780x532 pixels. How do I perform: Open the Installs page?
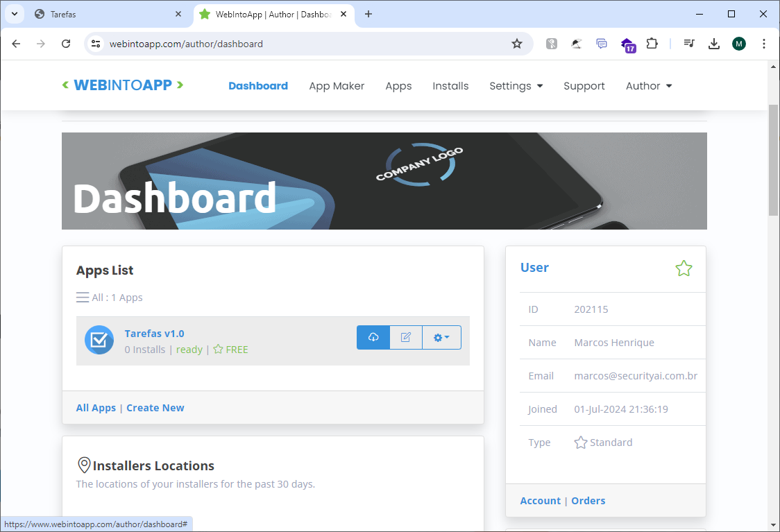(x=450, y=86)
